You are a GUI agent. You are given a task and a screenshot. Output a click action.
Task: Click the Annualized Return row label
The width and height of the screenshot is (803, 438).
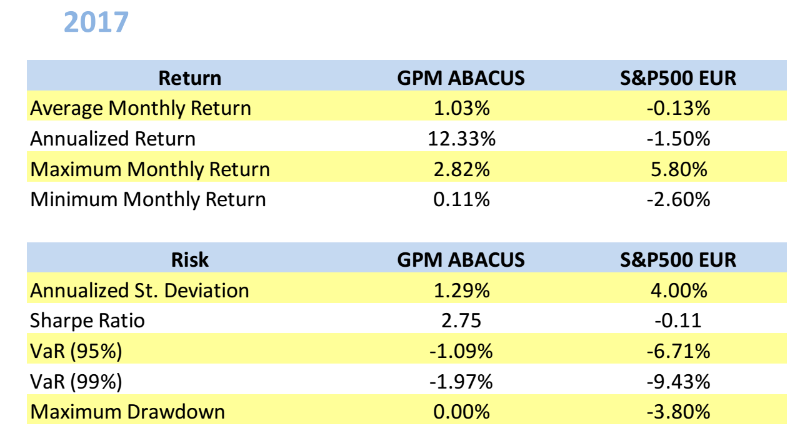pos(113,138)
